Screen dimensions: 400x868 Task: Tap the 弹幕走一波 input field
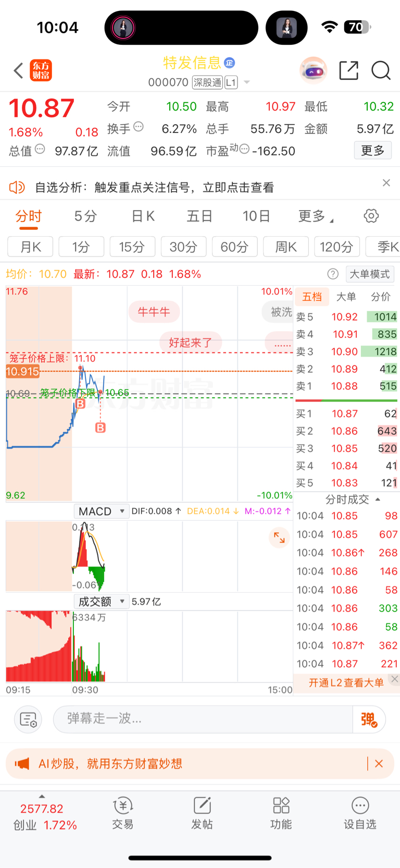(x=203, y=719)
